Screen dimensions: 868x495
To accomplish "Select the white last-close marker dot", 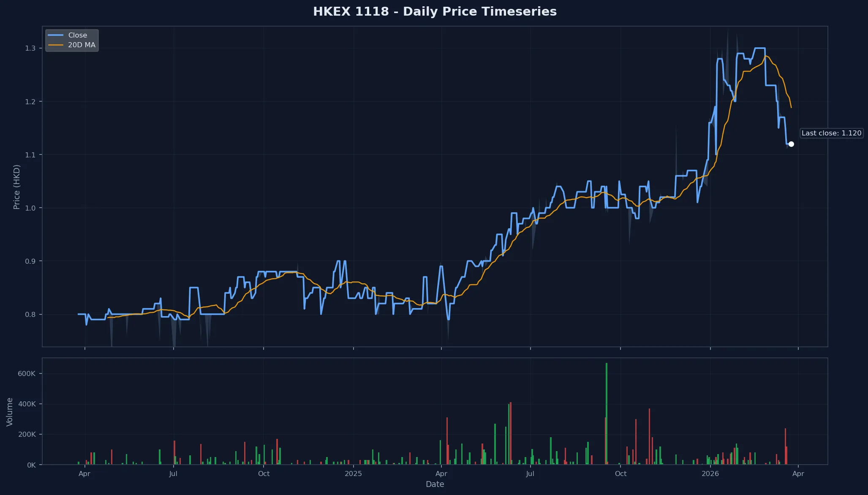I will click(791, 144).
